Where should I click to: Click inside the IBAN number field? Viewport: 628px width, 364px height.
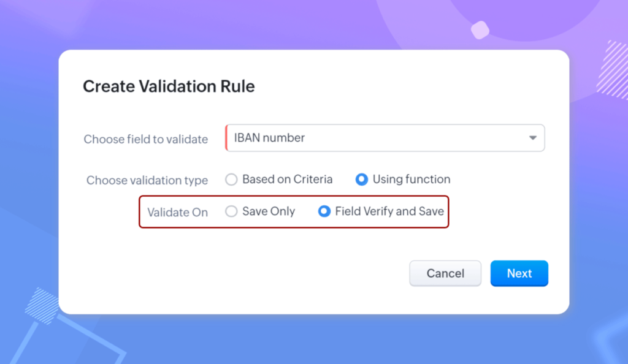coord(368,138)
